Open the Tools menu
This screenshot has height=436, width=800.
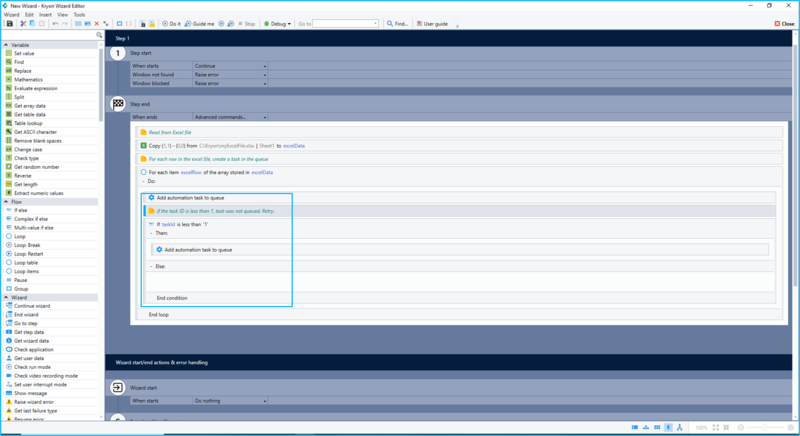pos(79,14)
